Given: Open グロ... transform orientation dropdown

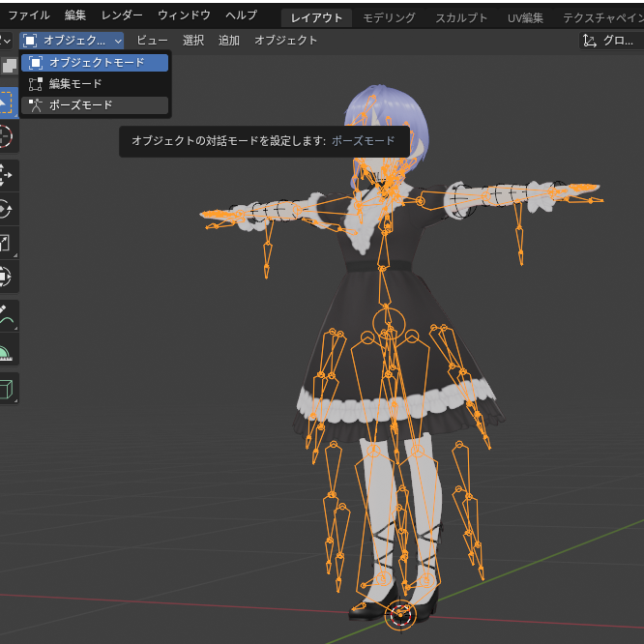Looking at the screenshot, I should pos(611,41).
